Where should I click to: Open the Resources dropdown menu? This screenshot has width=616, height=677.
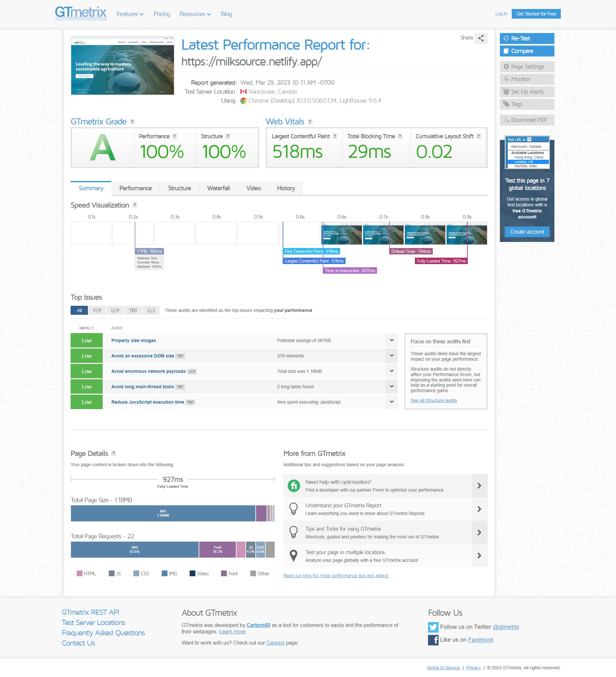click(x=195, y=14)
